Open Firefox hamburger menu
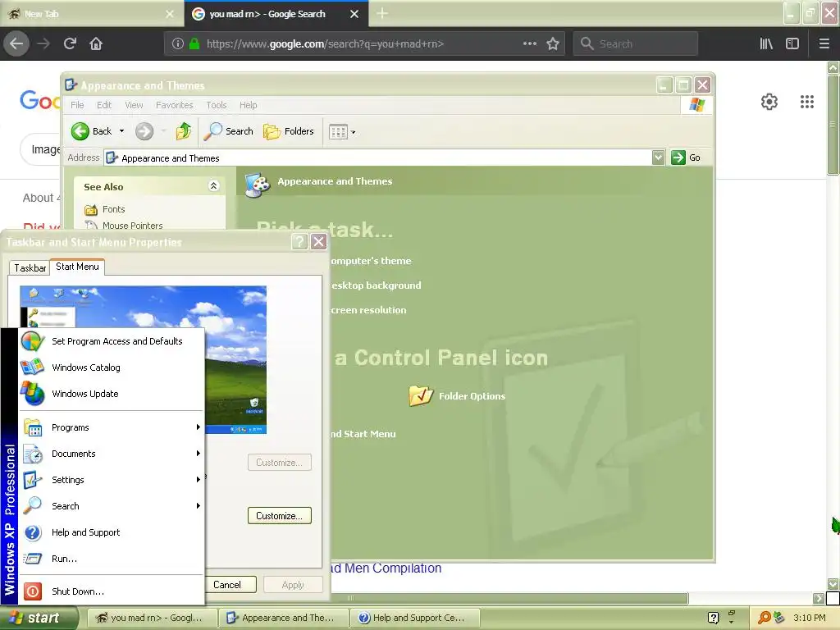840x630 pixels. pyautogui.click(x=824, y=44)
